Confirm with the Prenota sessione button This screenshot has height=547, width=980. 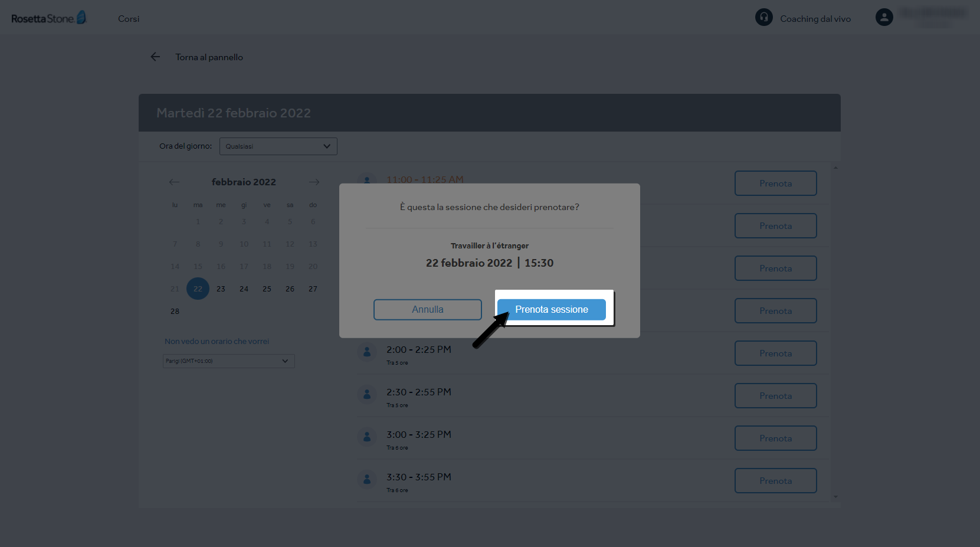click(x=552, y=309)
